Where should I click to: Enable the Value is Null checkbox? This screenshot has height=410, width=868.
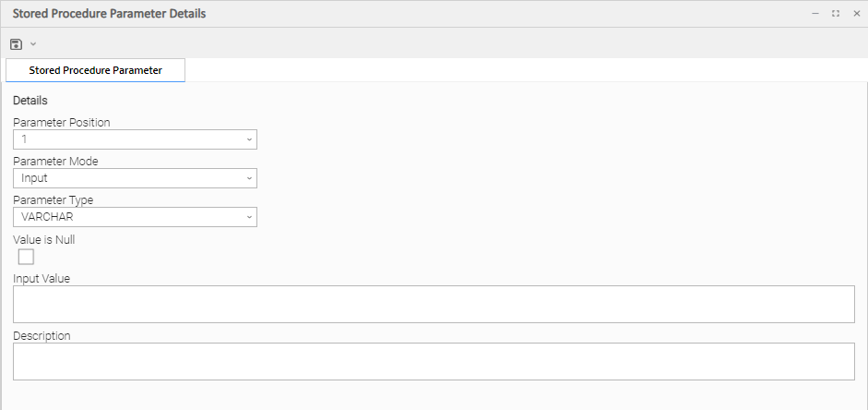pos(26,257)
